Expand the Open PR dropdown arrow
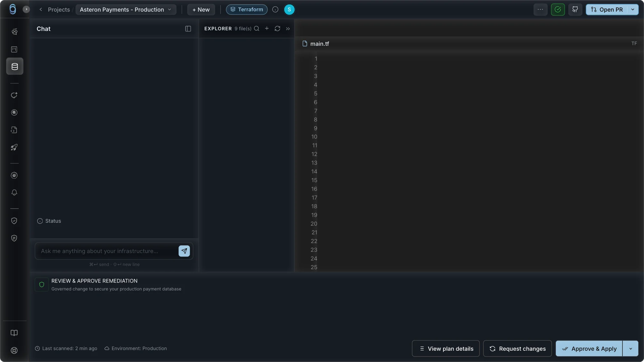Viewport: 644px width, 362px height. pos(633,10)
